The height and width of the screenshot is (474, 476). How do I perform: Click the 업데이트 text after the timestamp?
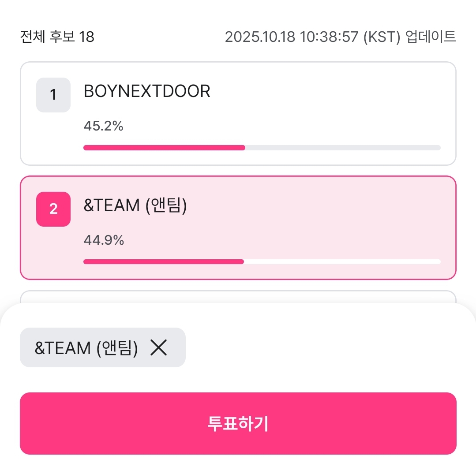pos(430,37)
